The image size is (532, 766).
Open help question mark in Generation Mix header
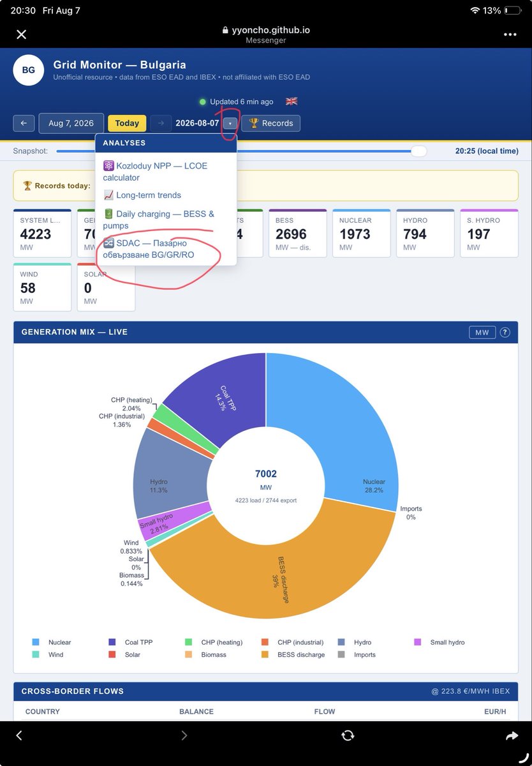pyautogui.click(x=505, y=332)
